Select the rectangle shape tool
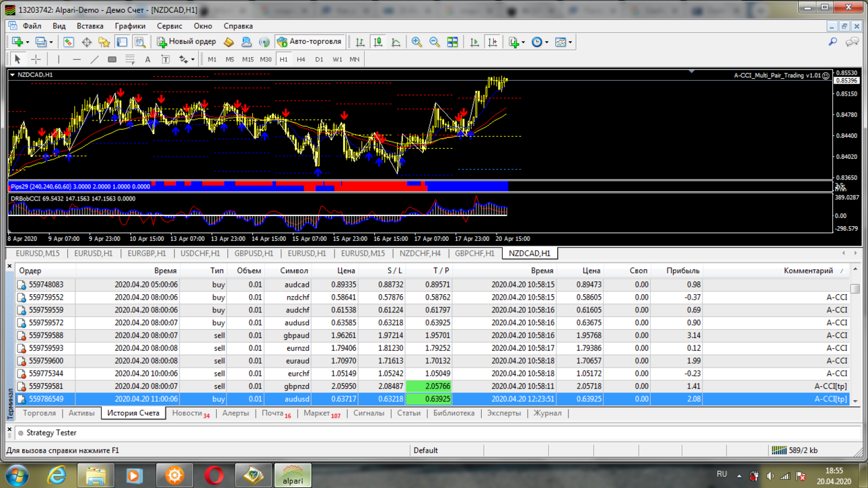 pyautogui.click(x=112, y=59)
